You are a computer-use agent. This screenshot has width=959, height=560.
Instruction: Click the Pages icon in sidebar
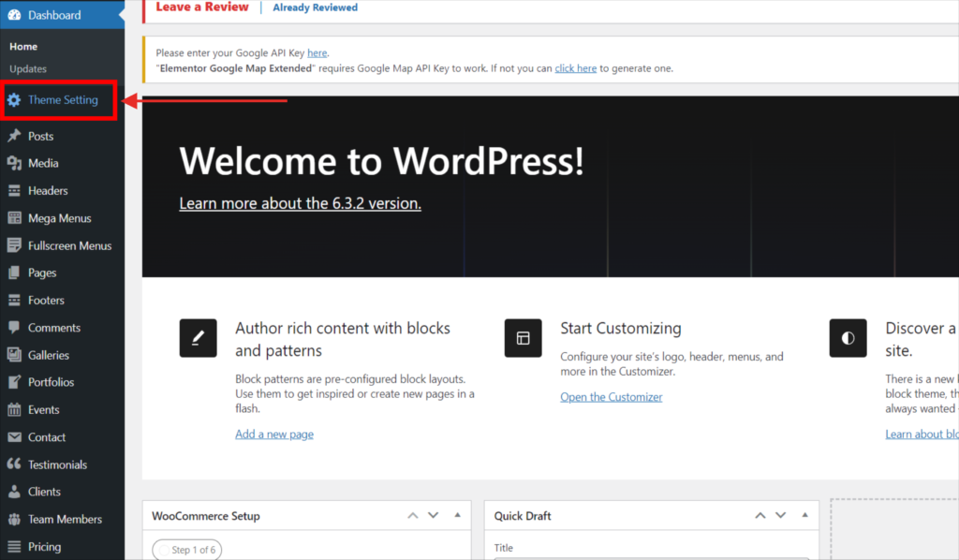point(14,273)
